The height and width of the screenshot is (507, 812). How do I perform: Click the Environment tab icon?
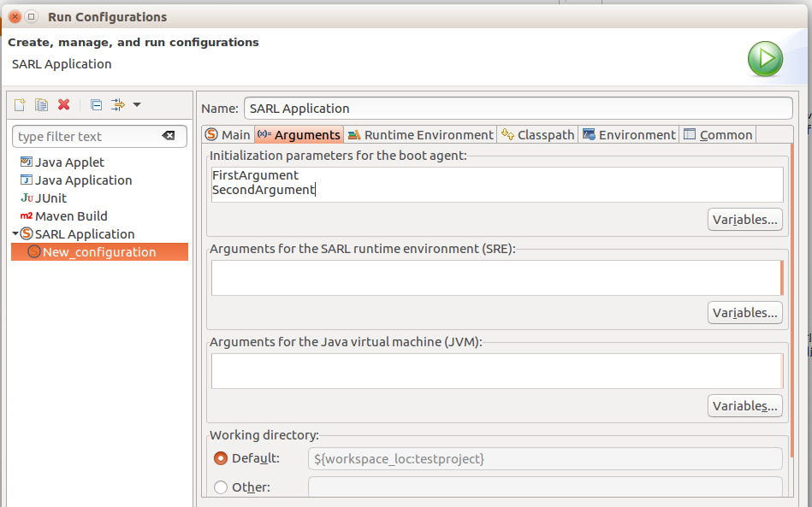(589, 134)
